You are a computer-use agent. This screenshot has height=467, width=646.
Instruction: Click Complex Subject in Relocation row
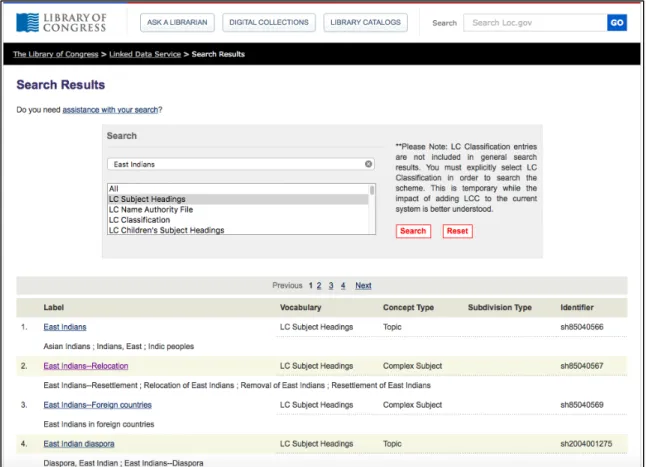tap(412, 366)
